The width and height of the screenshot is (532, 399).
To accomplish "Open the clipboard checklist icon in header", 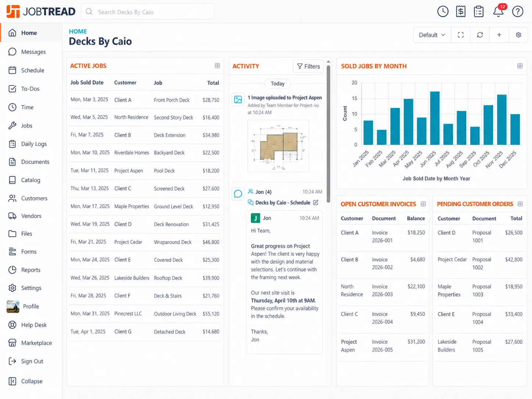I will click(x=479, y=11).
